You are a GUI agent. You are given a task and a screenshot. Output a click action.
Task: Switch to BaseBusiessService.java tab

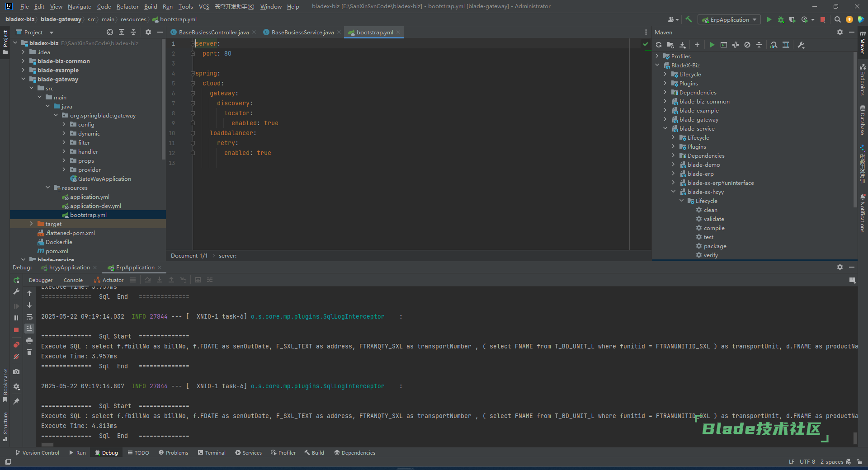302,32
